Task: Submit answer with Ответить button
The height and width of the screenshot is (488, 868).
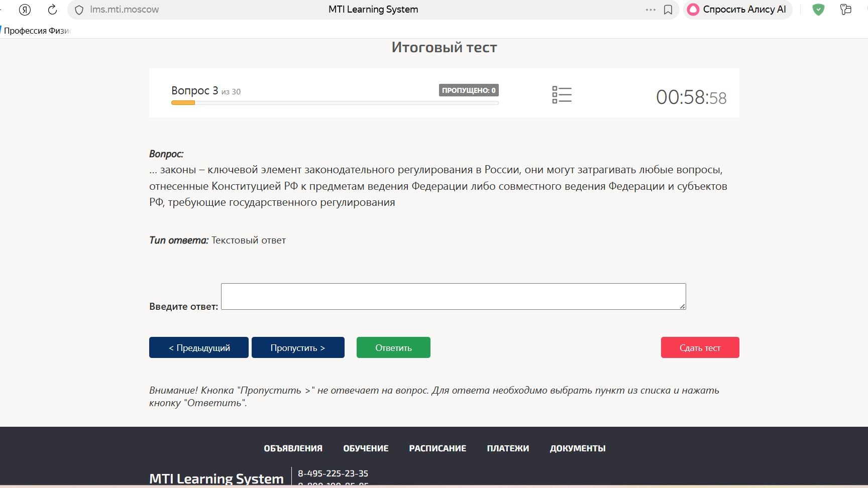Action: [x=393, y=347]
